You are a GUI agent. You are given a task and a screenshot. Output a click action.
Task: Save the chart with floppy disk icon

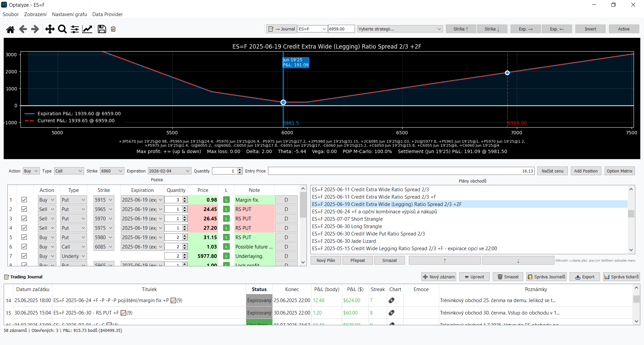(102, 29)
